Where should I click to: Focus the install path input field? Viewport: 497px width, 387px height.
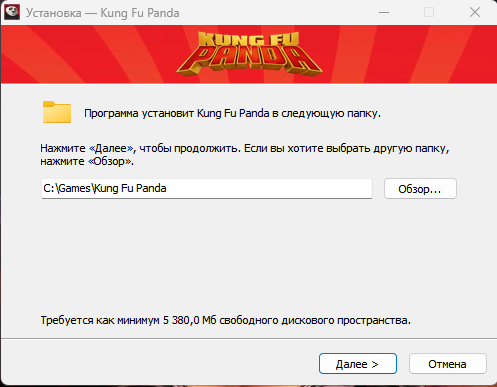point(207,189)
